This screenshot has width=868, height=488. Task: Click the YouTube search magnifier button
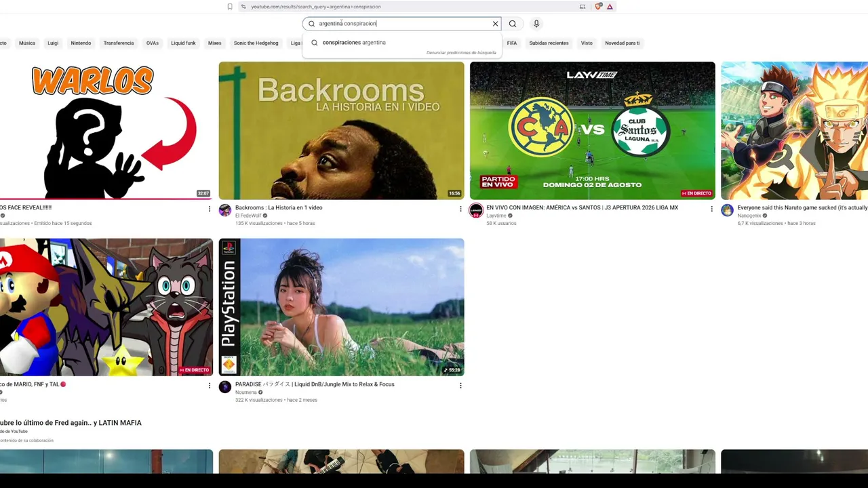513,24
